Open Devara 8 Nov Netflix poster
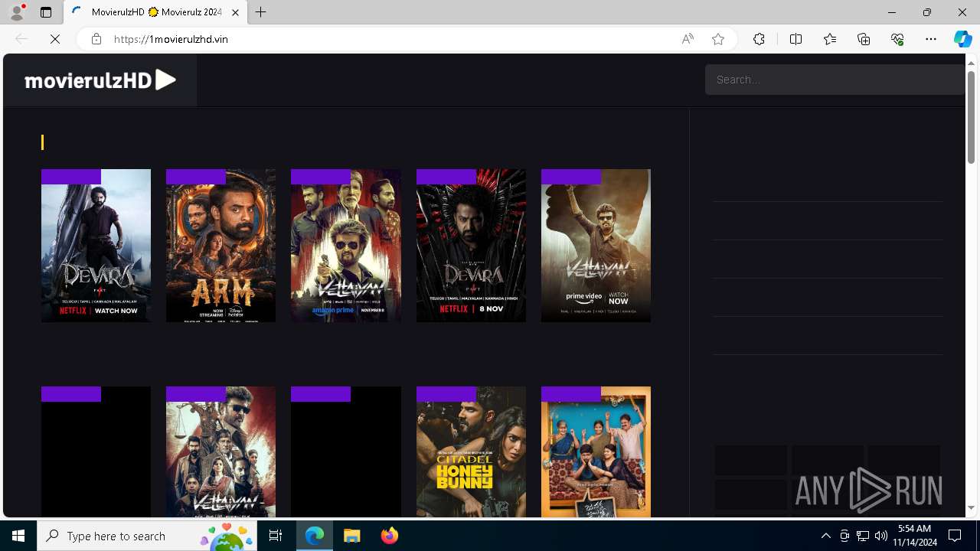The height and width of the screenshot is (551, 980). coord(471,246)
